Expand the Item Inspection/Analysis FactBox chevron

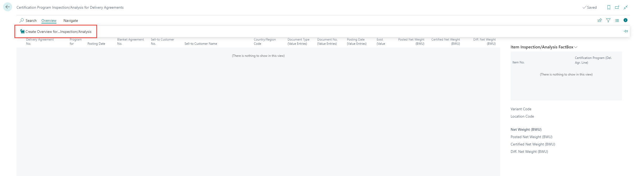coord(576,47)
